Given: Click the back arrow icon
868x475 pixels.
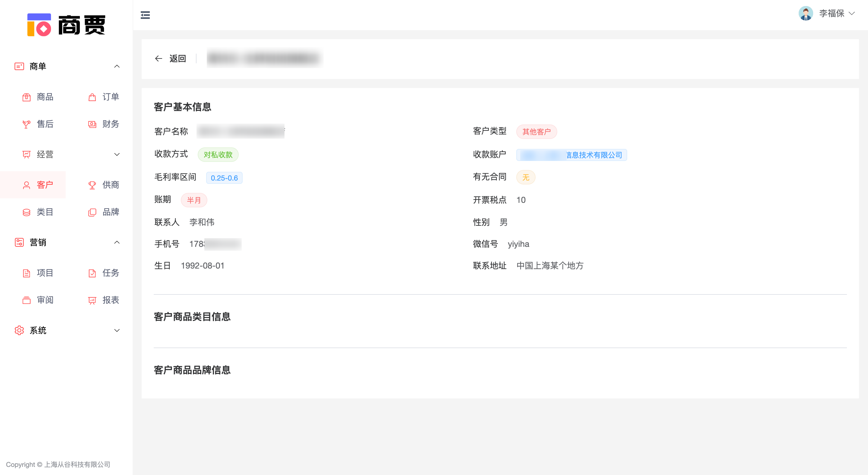Looking at the screenshot, I should tap(158, 58).
